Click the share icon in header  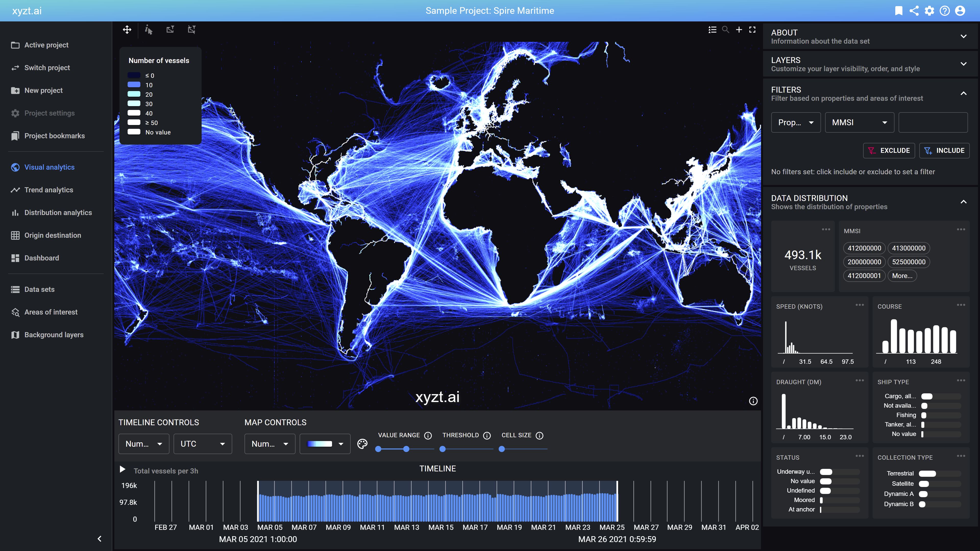914,11
